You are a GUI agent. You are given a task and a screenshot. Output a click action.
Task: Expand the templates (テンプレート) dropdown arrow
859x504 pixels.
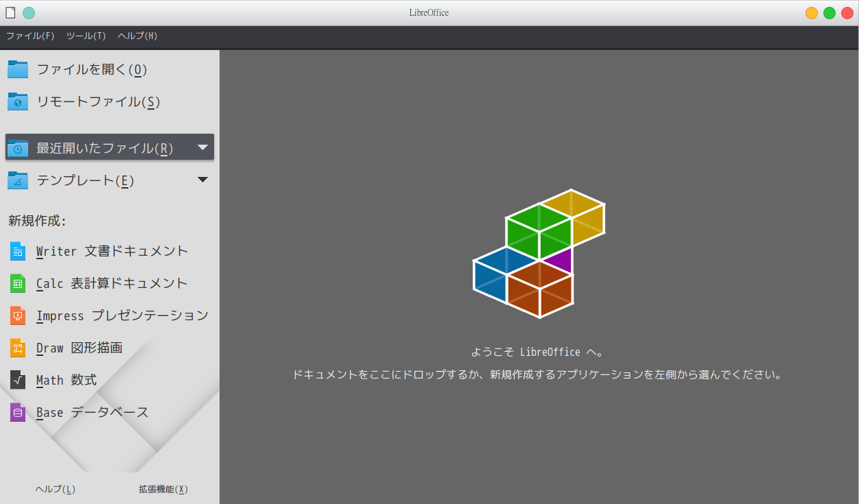202,180
